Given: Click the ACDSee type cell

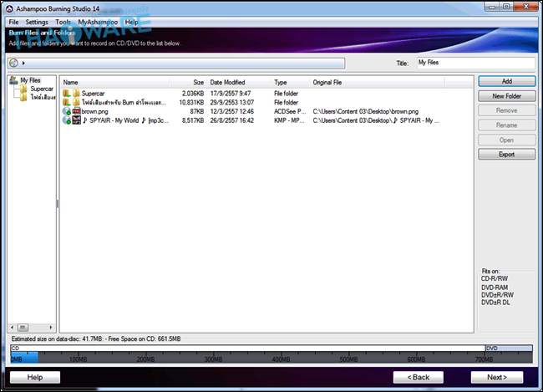Looking at the screenshot, I should click(290, 112).
